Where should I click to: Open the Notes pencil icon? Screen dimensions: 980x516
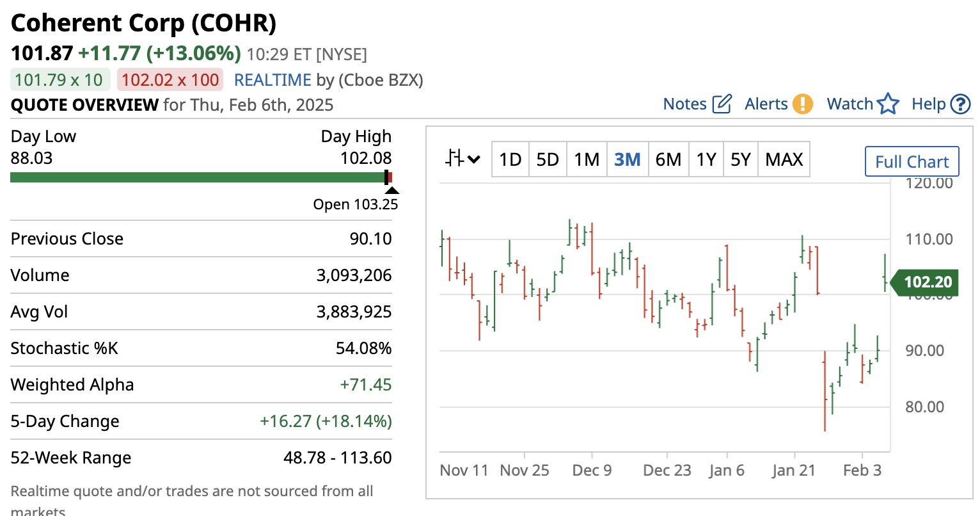coord(722,104)
